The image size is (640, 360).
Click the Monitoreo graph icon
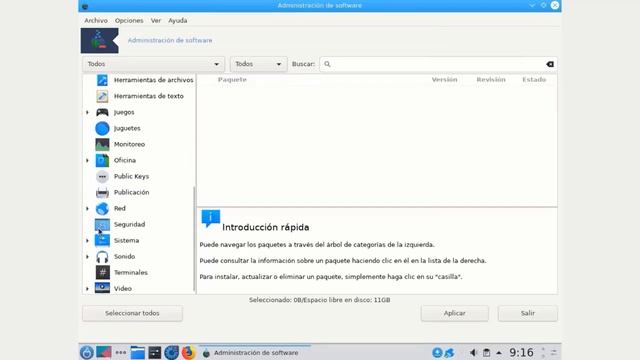pyautogui.click(x=102, y=144)
